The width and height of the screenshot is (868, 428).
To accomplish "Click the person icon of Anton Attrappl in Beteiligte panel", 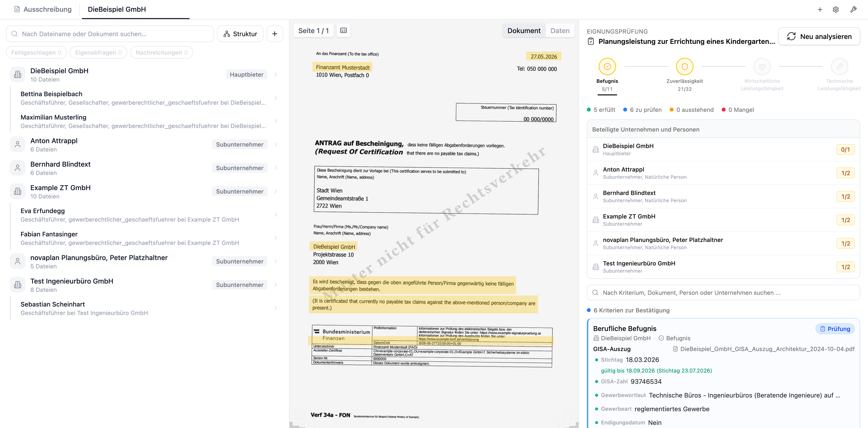I will (596, 173).
